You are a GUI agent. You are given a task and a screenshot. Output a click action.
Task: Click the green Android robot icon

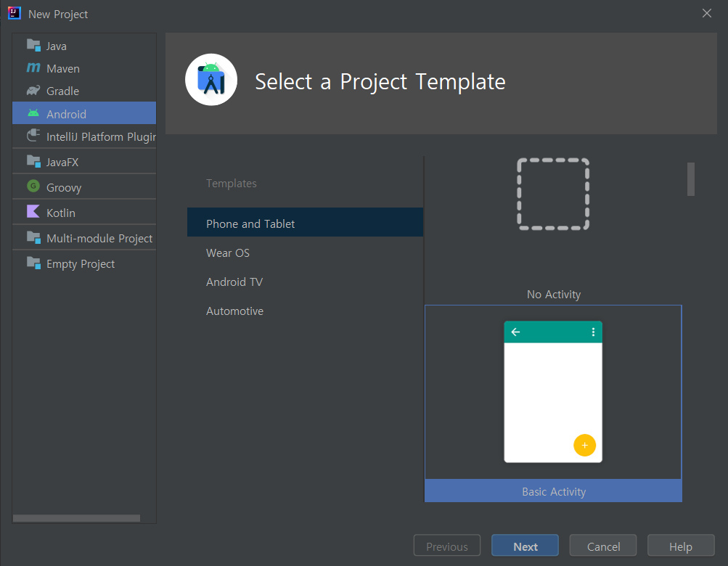[33, 112]
